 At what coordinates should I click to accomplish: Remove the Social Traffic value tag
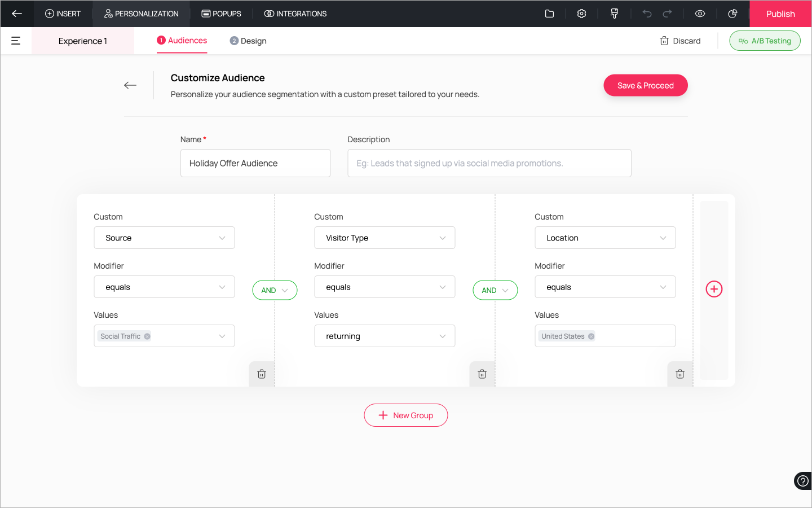(x=147, y=336)
